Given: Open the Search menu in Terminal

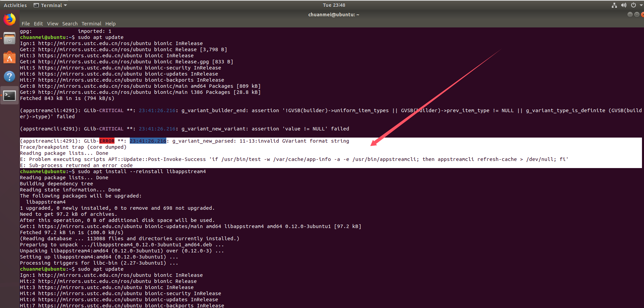Looking at the screenshot, I should pos(70,23).
